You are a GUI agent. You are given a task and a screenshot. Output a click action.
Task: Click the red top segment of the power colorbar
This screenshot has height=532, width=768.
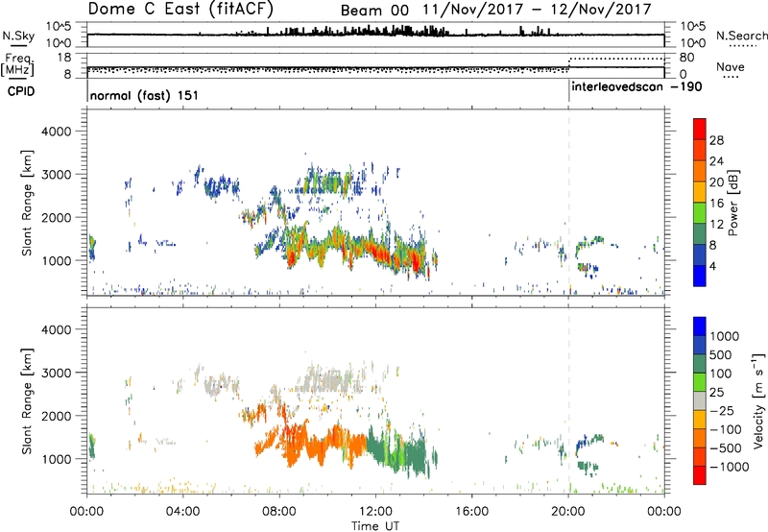700,129
